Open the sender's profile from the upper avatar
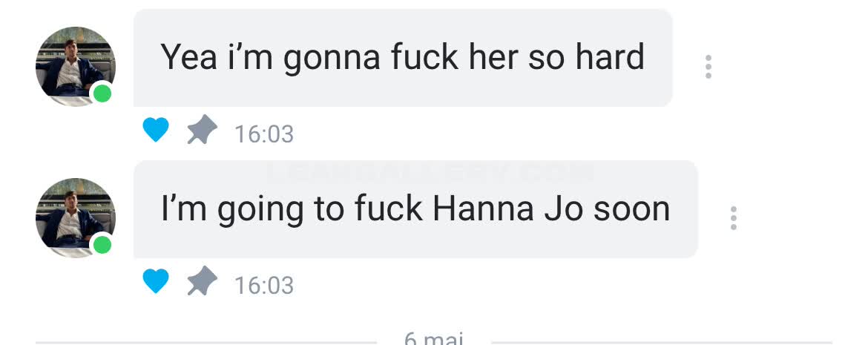 76,67
